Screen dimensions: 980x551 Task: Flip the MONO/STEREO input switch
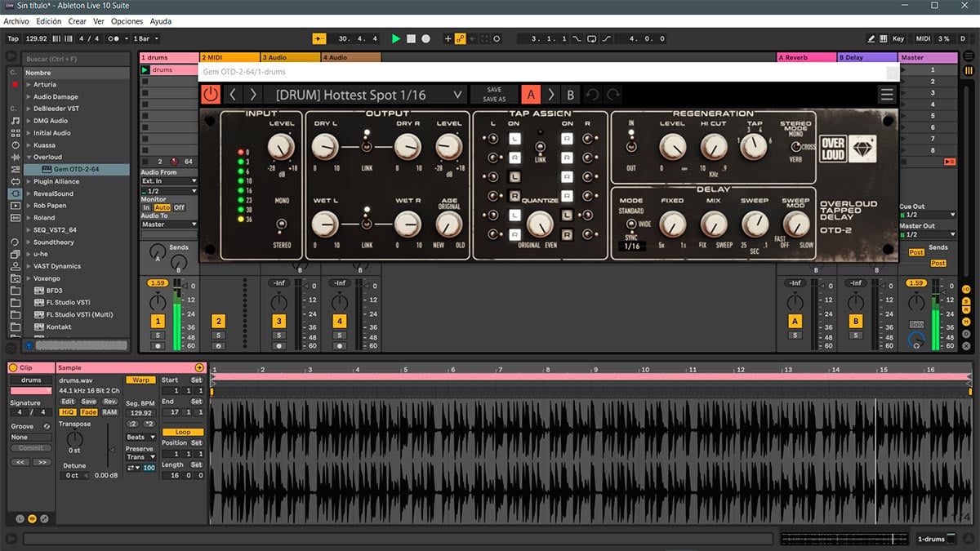(x=282, y=224)
